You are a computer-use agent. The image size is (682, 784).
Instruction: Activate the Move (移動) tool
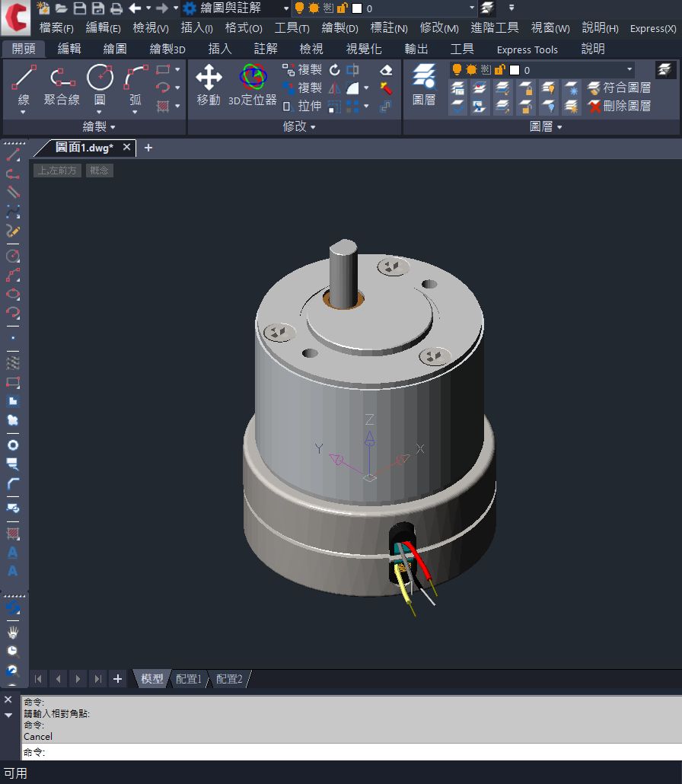tap(209, 85)
